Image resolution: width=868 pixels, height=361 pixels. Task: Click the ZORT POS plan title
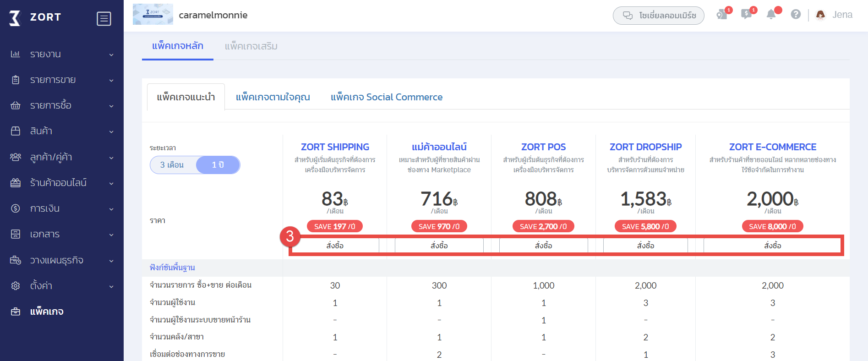(544, 147)
